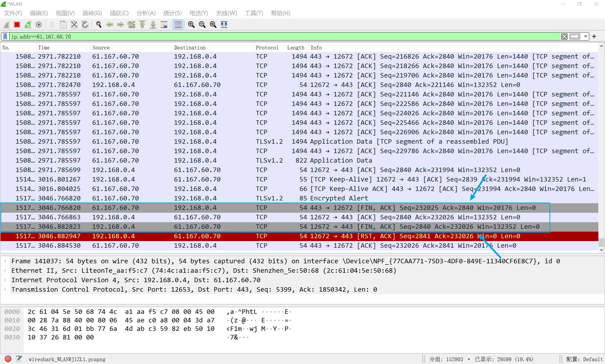Expand the Frame 141037 details
Screen dimensions: 605x364
[5, 261]
